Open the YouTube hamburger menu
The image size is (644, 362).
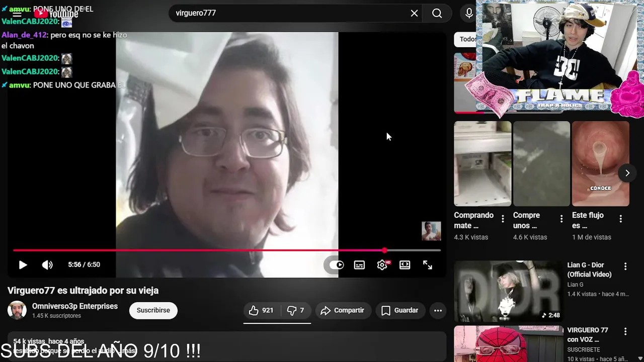click(x=17, y=14)
